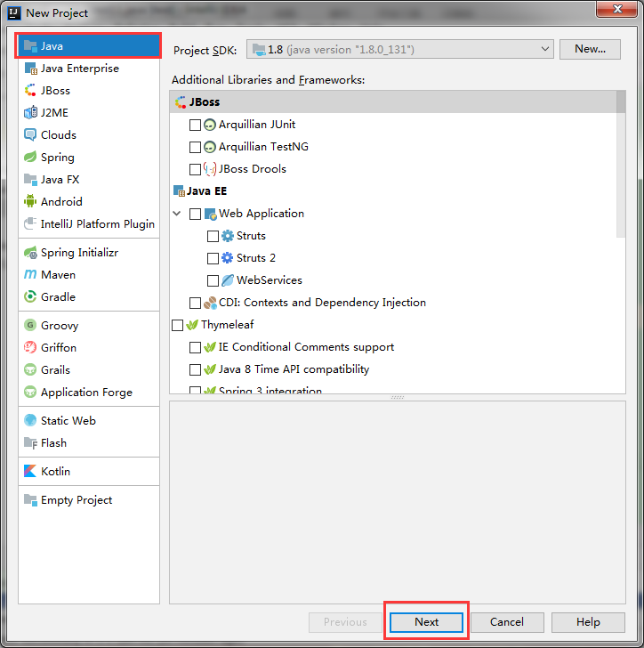The height and width of the screenshot is (648, 644).
Task: Enable IE Conditional Comments support checkbox
Action: pos(195,347)
